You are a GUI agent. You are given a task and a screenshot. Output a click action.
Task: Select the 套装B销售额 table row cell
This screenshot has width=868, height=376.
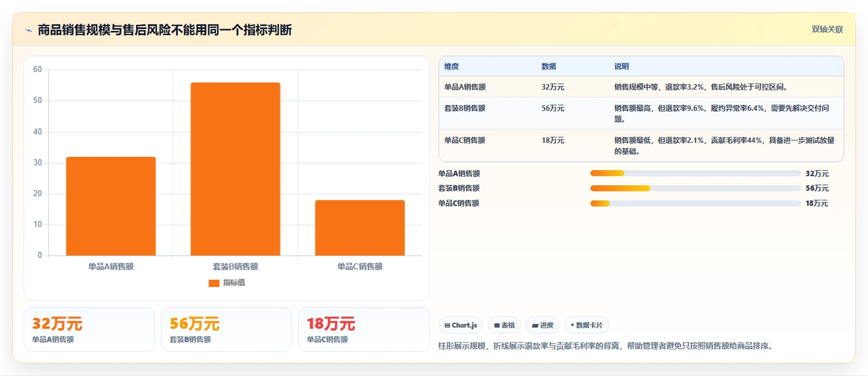pos(465,108)
